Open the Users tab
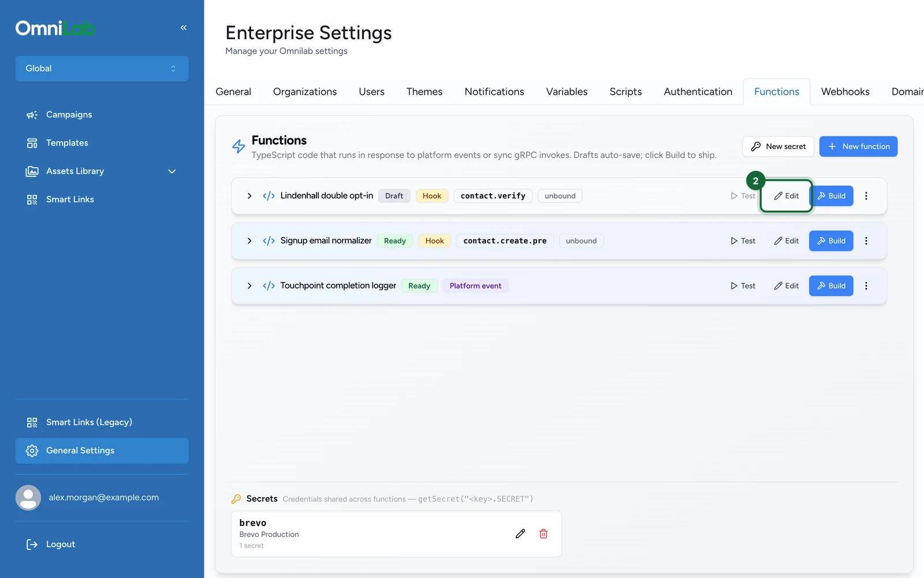This screenshot has width=924, height=578. (371, 92)
